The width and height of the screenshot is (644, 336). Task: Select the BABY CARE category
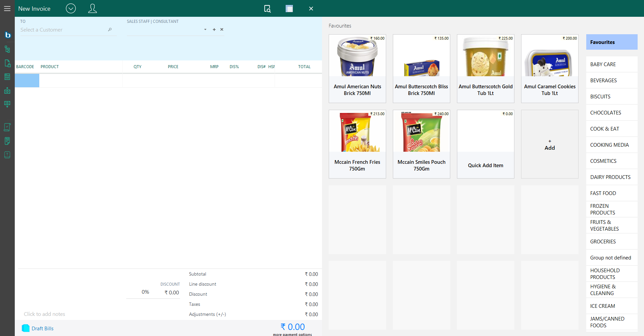pos(612,64)
